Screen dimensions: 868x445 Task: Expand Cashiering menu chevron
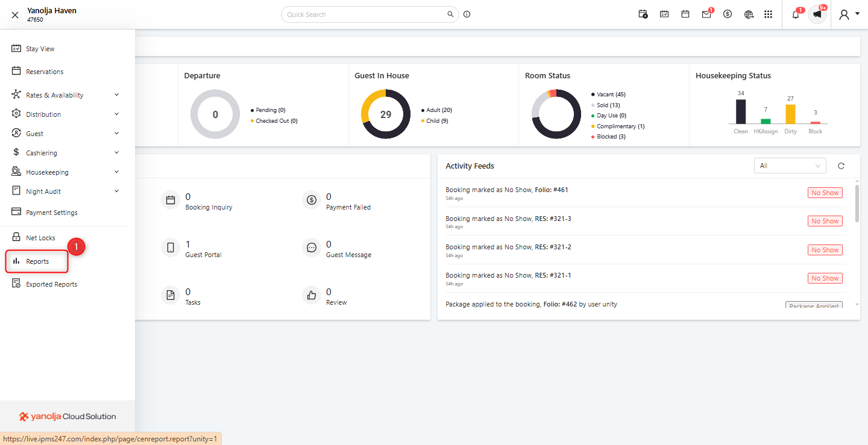(x=116, y=152)
